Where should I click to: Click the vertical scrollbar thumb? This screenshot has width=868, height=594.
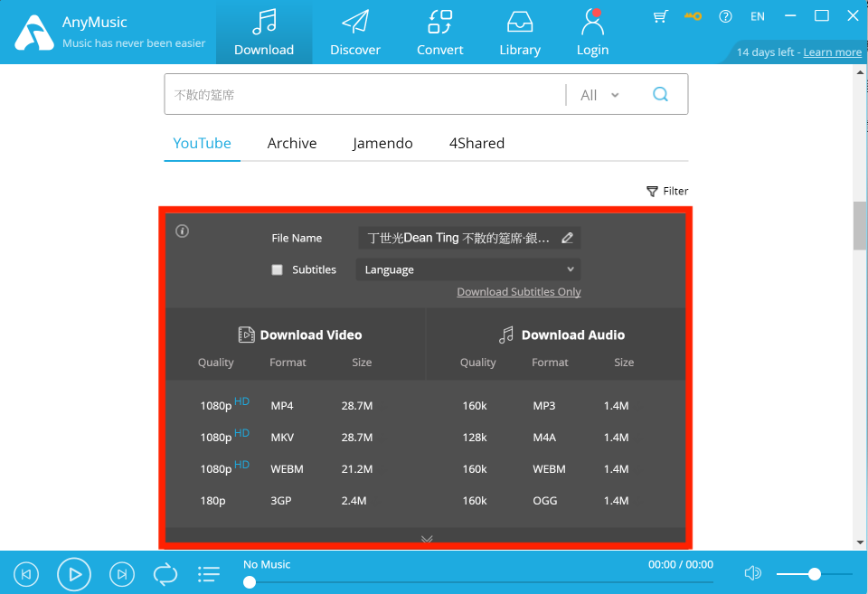pyautogui.click(x=860, y=226)
